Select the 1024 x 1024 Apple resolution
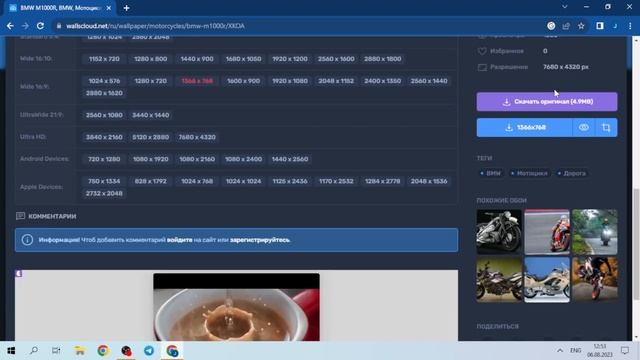This screenshot has height=360, width=640. [x=243, y=181]
